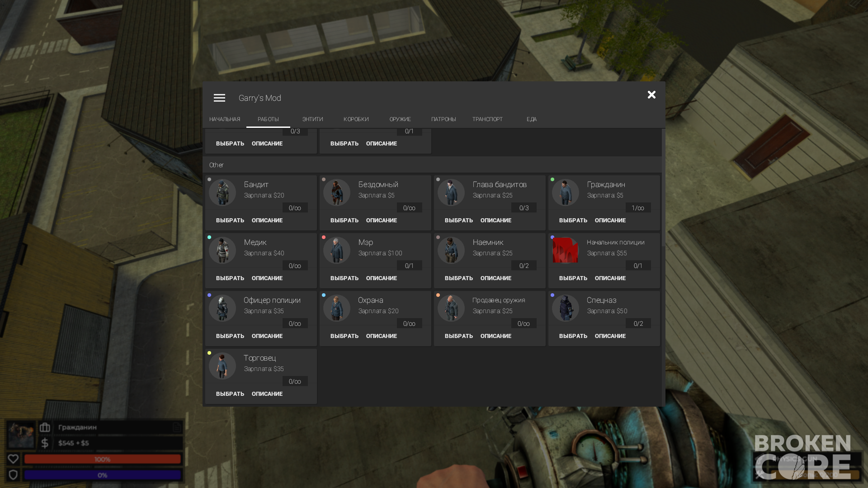Click the Мэр job avatar
The height and width of the screenshot is (488, 868).
pyautogui.click(x=337, y=250)
